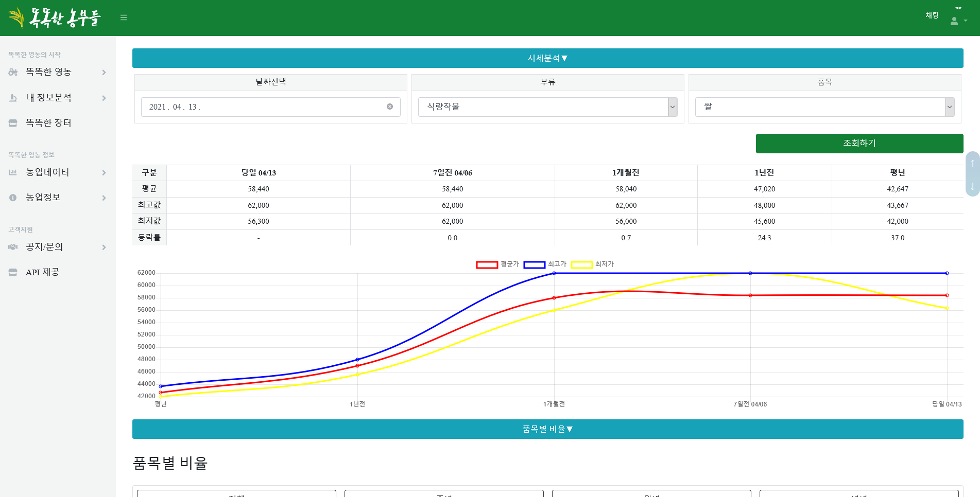This screenshot has height=497, width=980.
Task: Click the store icon beside 똑똑한 장터
Action: pos(13,123)
